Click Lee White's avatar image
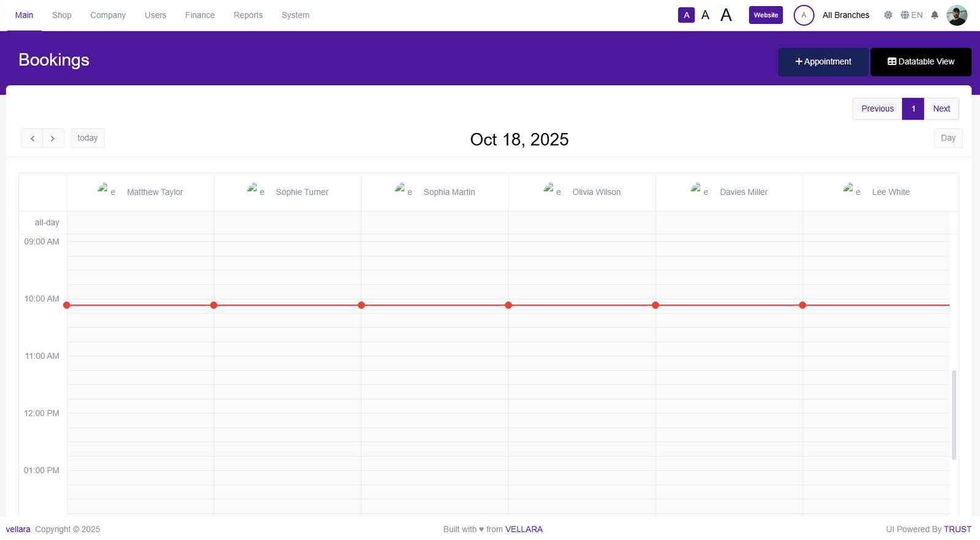Viewport: 980px width, 540px height. [x=848, y=188]
